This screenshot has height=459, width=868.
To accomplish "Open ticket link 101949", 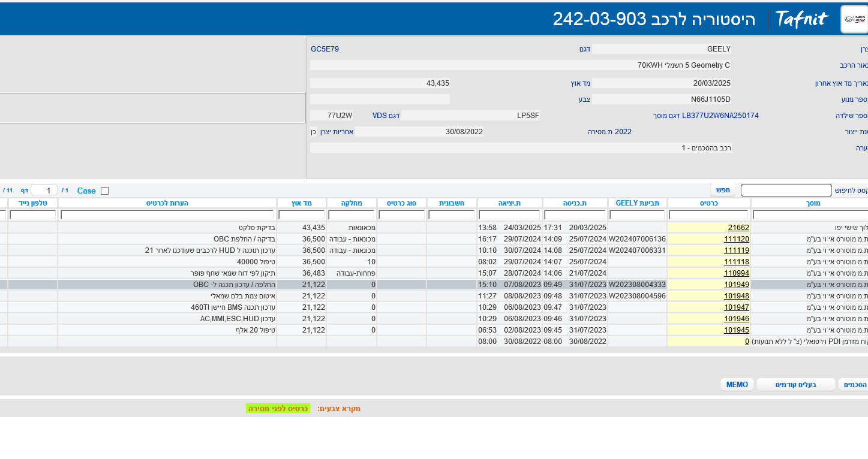I will pyautogui.click(x=736, y=285).
